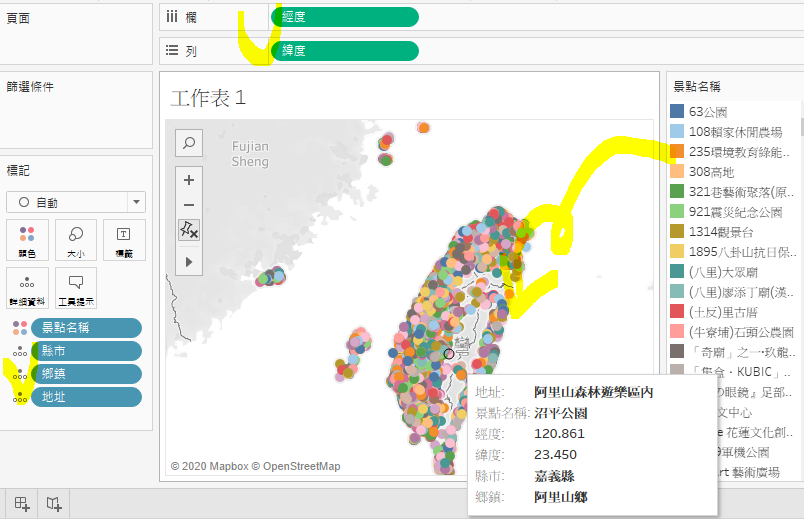Click the detail icon beside 縣市 pill
This screenshot has width=804, height=519.
pyautogui.click(x=20, y=352)
